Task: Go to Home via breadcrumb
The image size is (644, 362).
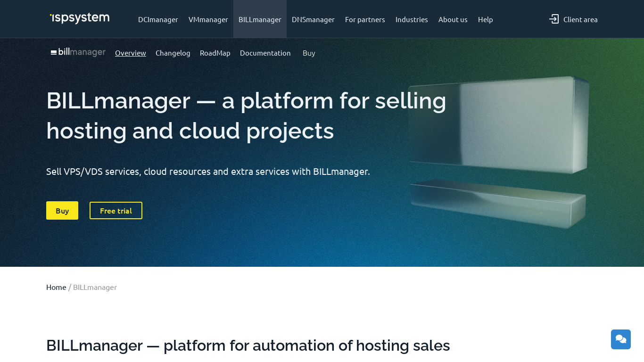Action: [x=56, y=287]
